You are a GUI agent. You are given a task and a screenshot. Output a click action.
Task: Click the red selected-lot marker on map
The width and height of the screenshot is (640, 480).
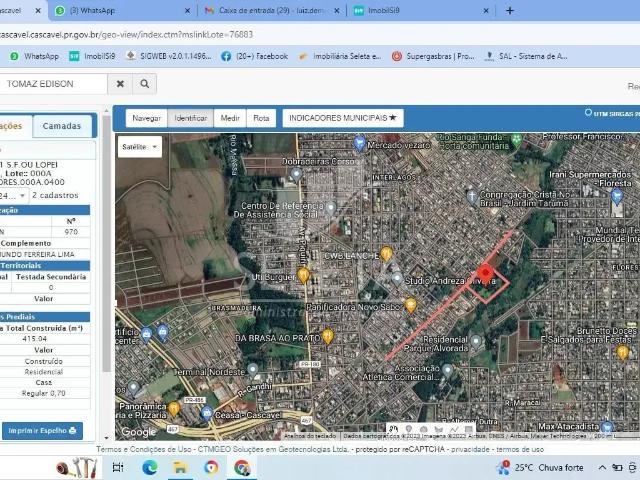point(485,273)
